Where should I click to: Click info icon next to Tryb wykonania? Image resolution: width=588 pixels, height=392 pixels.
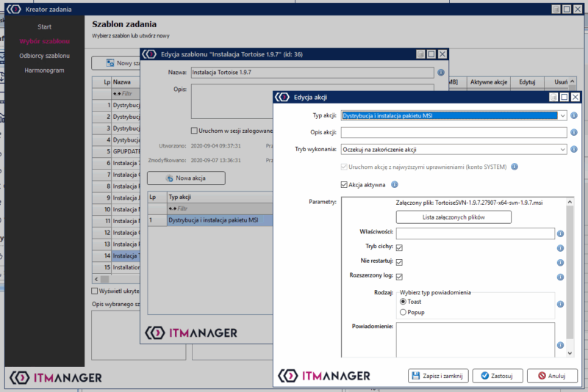coord(573,150)
